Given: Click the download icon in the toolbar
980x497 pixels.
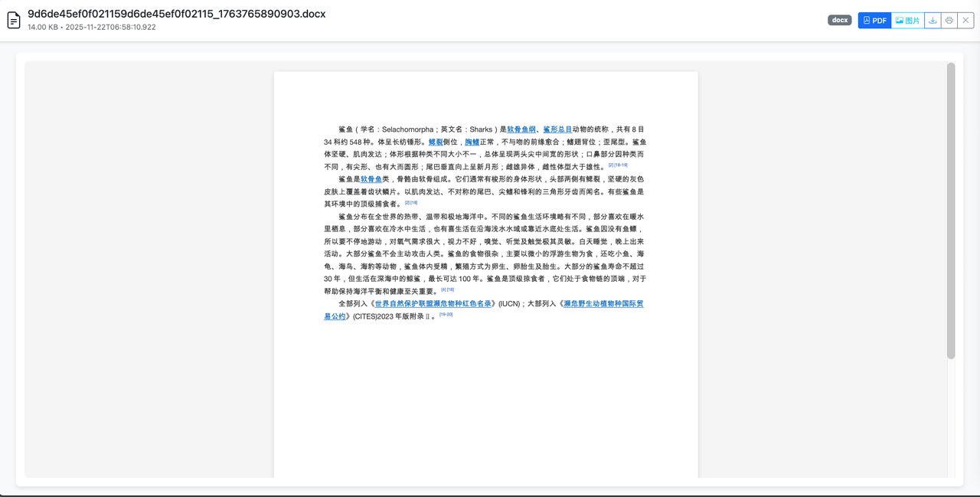Looking at the screenshot, I should tap(932, 20).
